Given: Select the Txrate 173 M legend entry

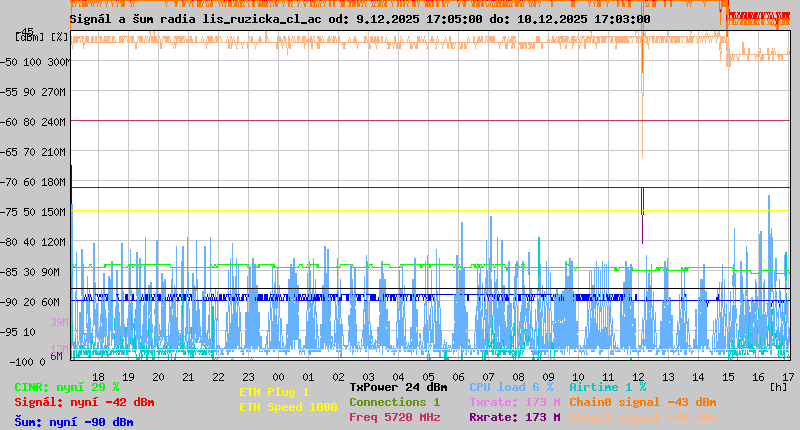Looking at the screenshot, I should 514,402.
